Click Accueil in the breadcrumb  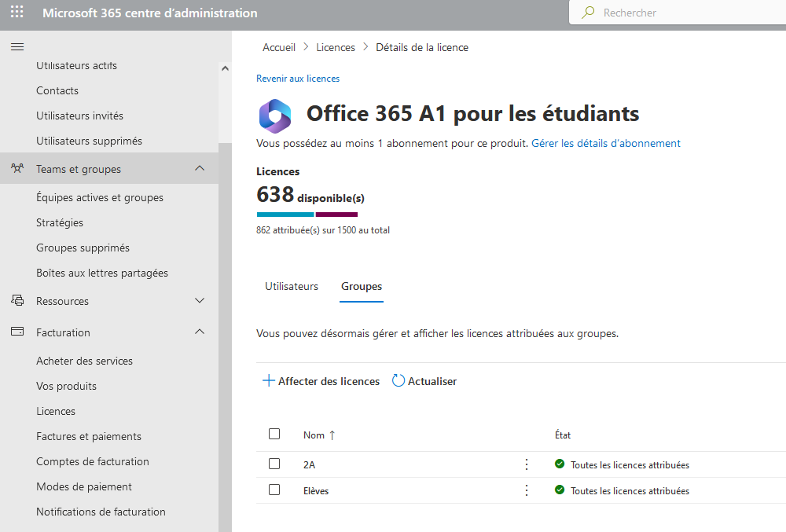point(279,48)
